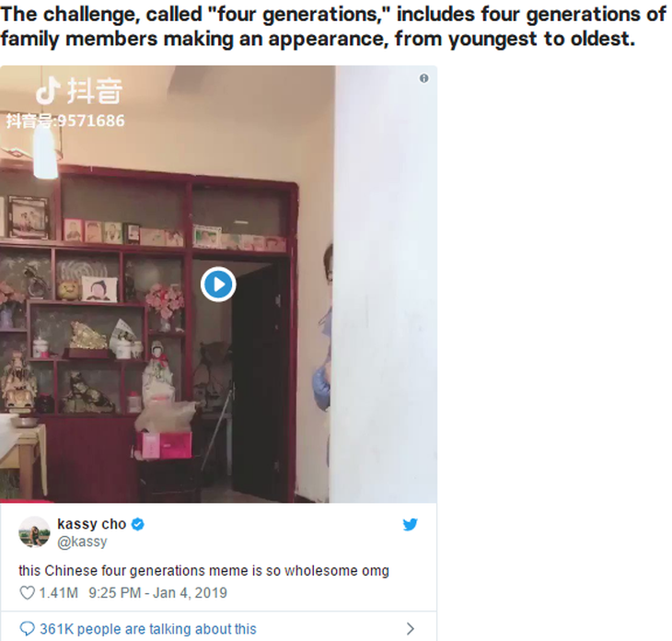Click the pink box in the video frame
The height and width of the screenshot is (641, 672).
[x=163, y=446]
